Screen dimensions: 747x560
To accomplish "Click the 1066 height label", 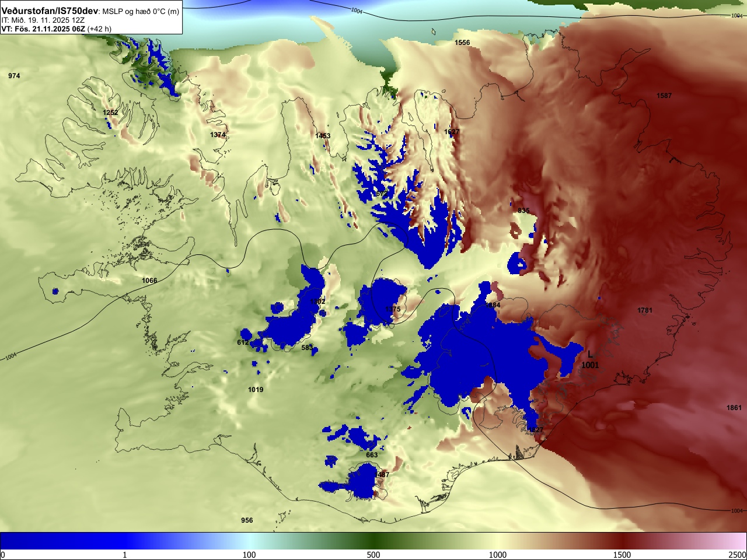I will click(x=149, y=281).
